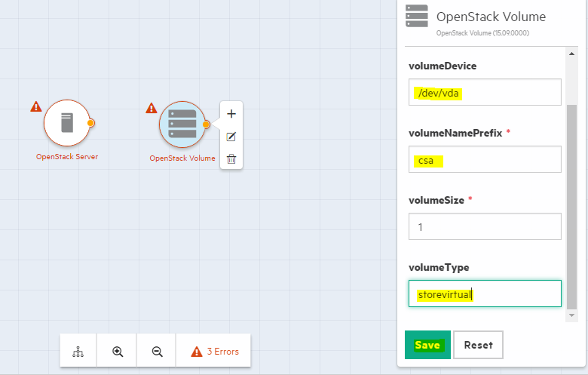Click the volumeDevice field label
The height and width of the screenshot is (375, 588).
click(443, 66)
